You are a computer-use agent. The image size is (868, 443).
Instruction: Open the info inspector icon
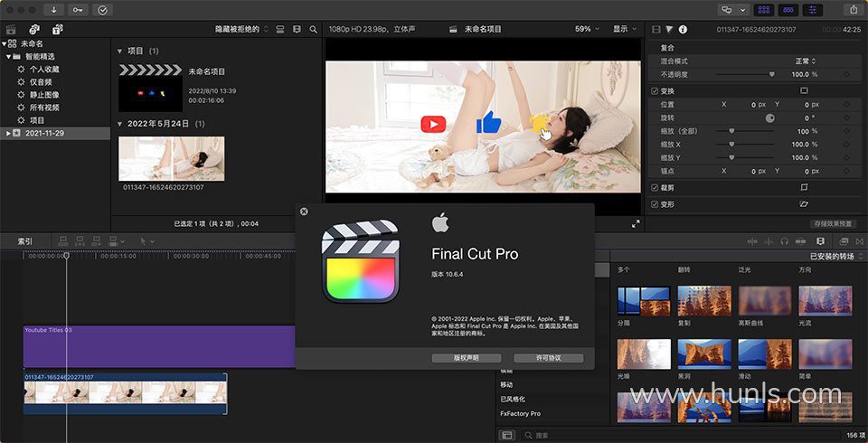[x=683, y=30]
